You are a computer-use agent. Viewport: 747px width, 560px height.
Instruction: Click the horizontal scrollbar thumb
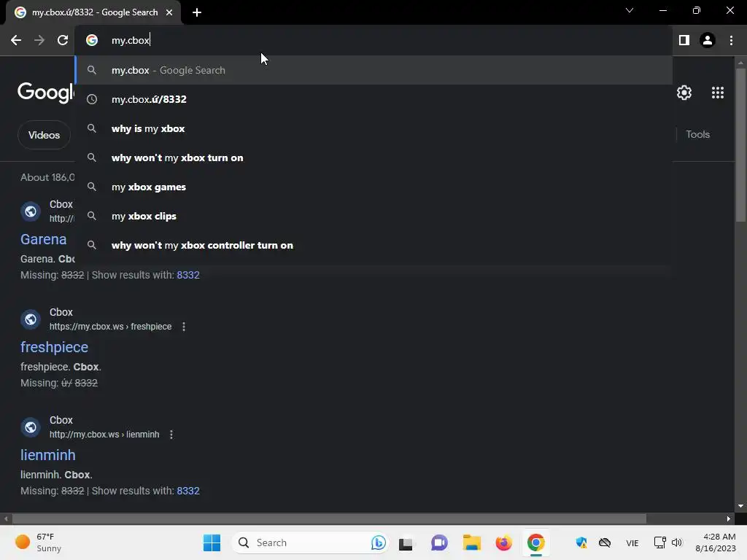329,518
